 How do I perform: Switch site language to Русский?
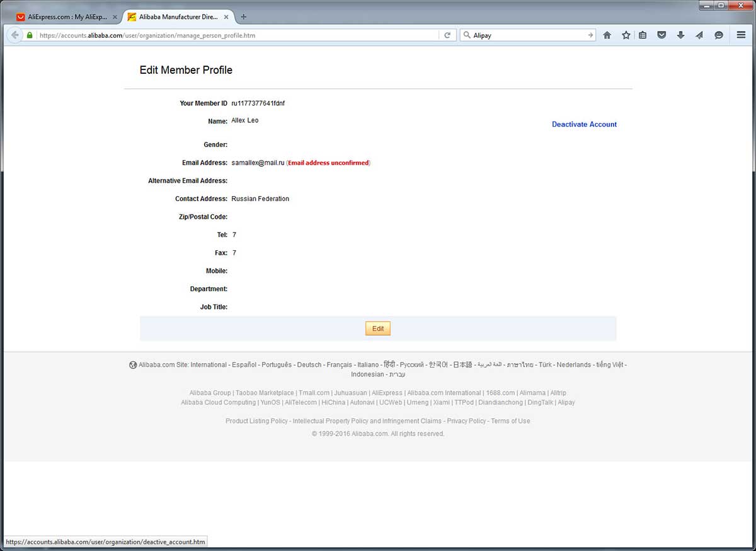412,365
